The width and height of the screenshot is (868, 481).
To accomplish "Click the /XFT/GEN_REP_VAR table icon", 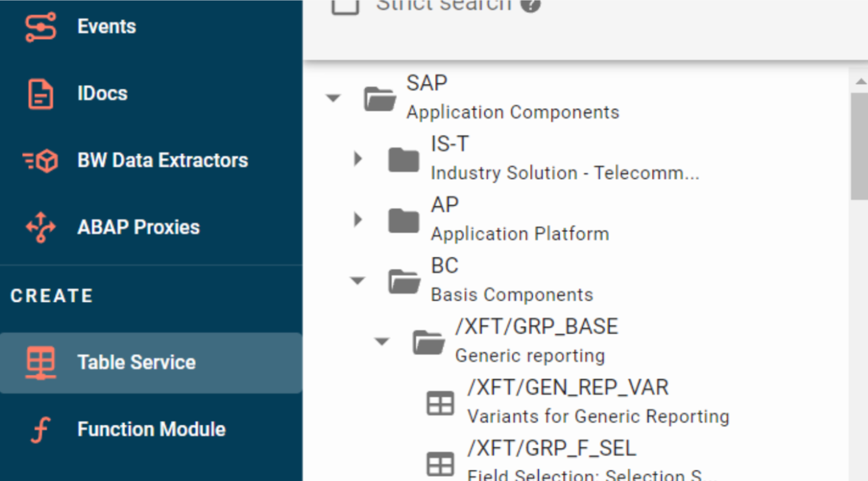I will (x=441, y=402).
